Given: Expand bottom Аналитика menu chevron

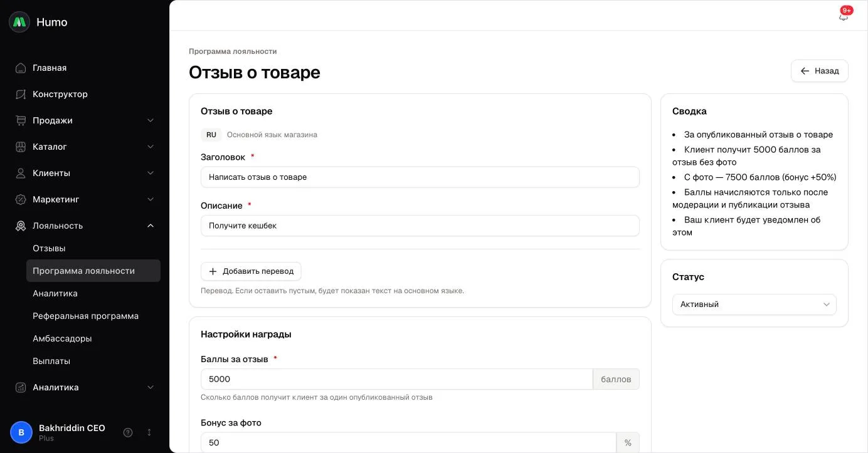Looking at the screenshot, I should pos(151,387).
